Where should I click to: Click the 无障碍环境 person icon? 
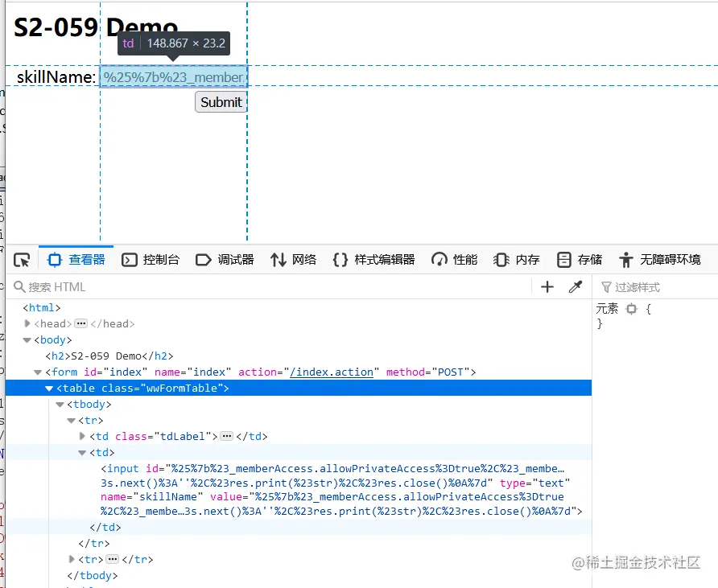pyautogui.click(x=626, y=260)
